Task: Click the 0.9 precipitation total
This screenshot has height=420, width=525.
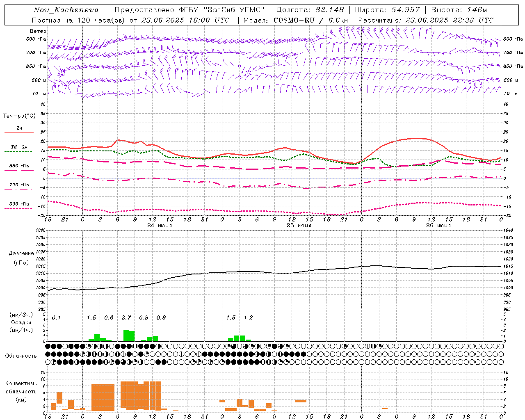Action: [161, 317]
